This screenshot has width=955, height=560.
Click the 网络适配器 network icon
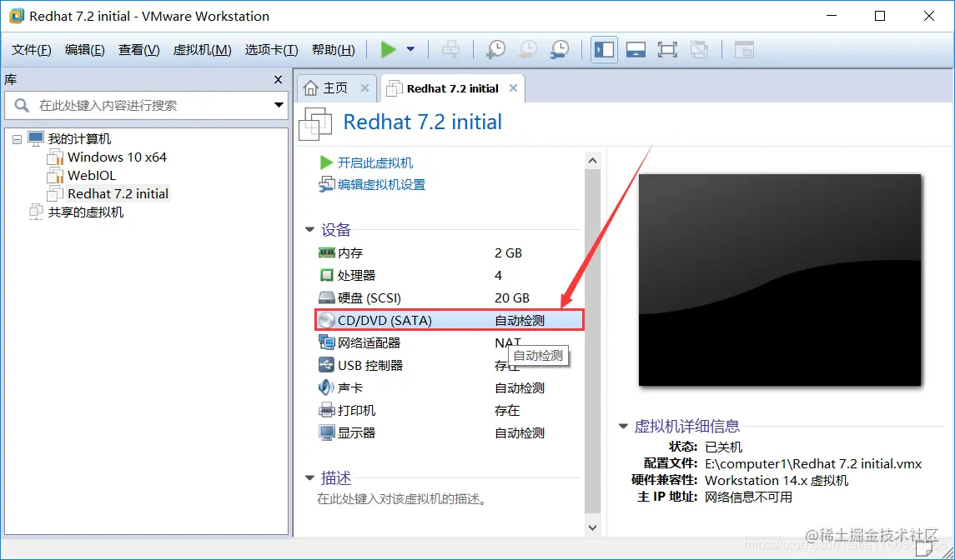326,342
